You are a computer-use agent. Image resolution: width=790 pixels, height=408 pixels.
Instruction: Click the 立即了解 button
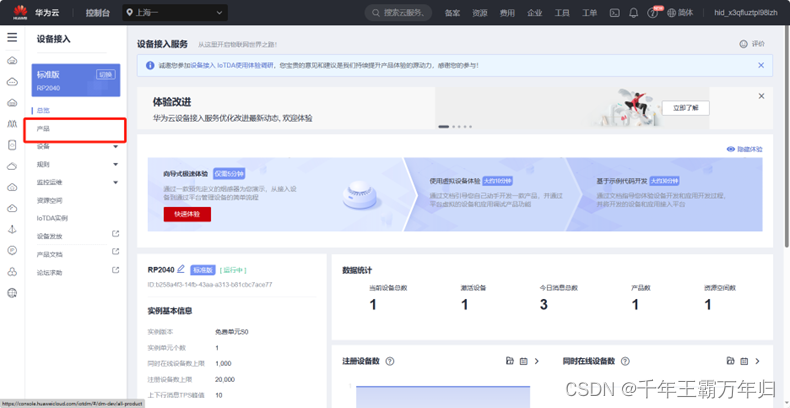click(685, 108)
